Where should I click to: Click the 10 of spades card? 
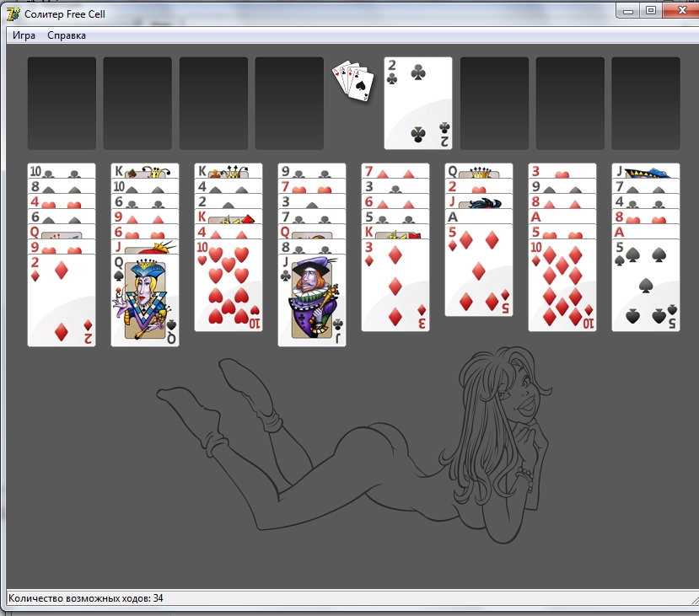point(145,186)
